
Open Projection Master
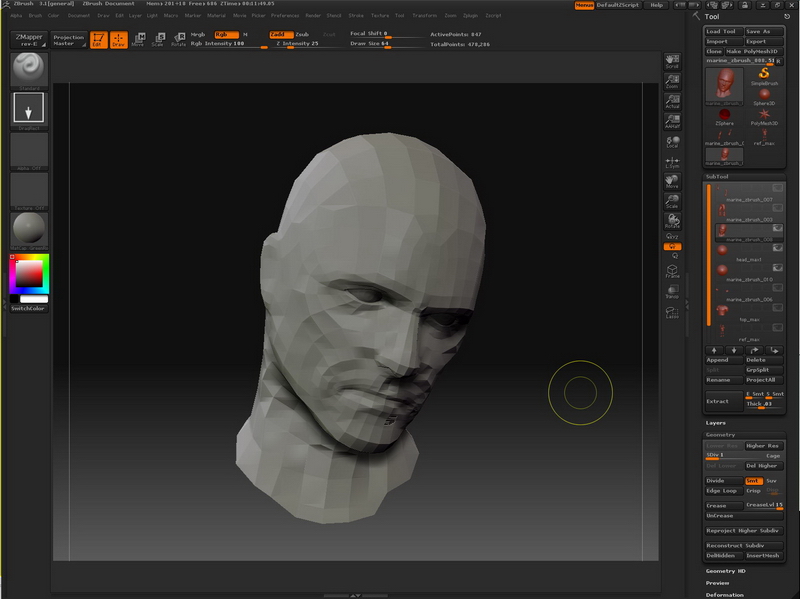point(68,40)
